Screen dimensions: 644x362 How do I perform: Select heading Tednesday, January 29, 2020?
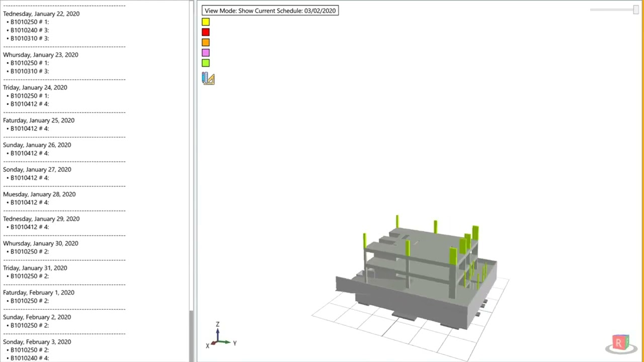tap(41, 219)
